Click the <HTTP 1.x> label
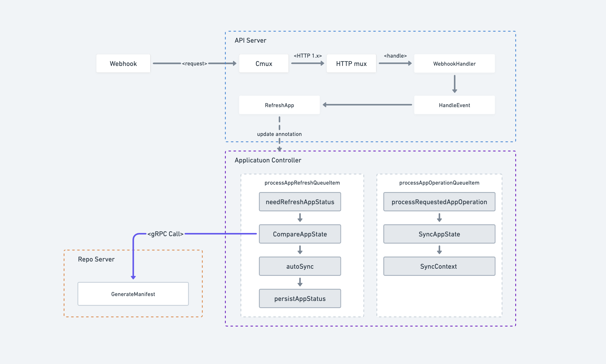Viewport: 606px width, 364px height. (x=308, y=56)
